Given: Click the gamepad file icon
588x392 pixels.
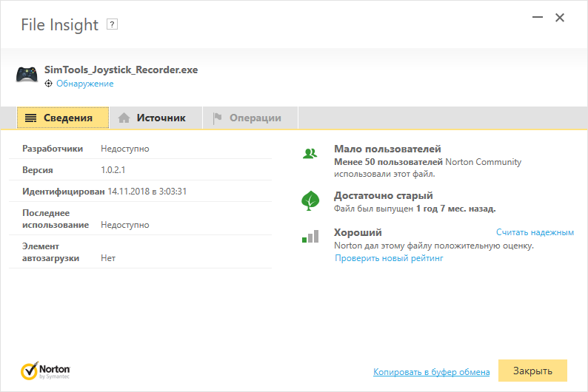Looking at the screenshot, I should (x=27, y=74).
